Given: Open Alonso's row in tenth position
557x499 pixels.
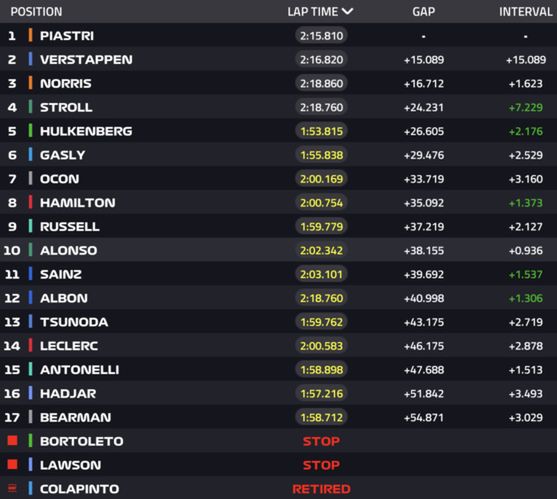Looking at the screenshot, I should click(x=278, y=250).
